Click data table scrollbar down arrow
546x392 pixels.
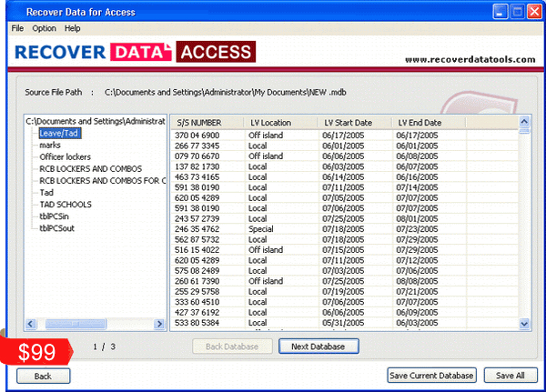pyautogui.click(x=525, y=324)
